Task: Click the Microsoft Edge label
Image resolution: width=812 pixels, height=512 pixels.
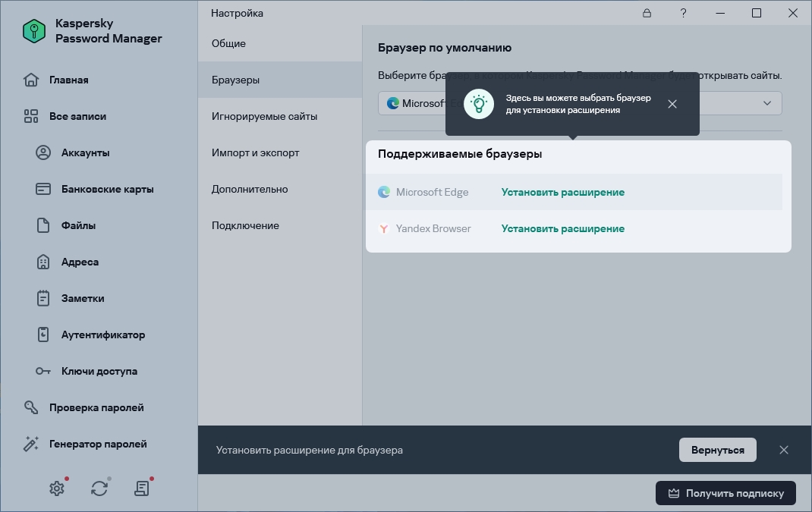Action: [432, 192]
